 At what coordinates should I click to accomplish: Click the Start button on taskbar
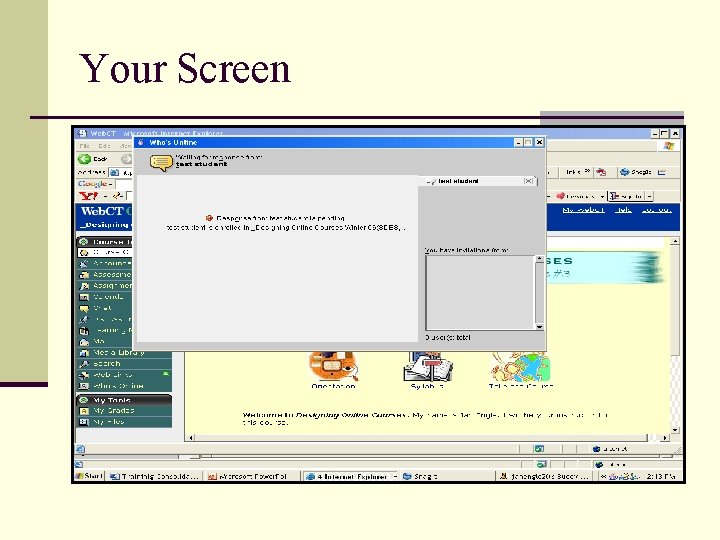(x=90, y=476)
